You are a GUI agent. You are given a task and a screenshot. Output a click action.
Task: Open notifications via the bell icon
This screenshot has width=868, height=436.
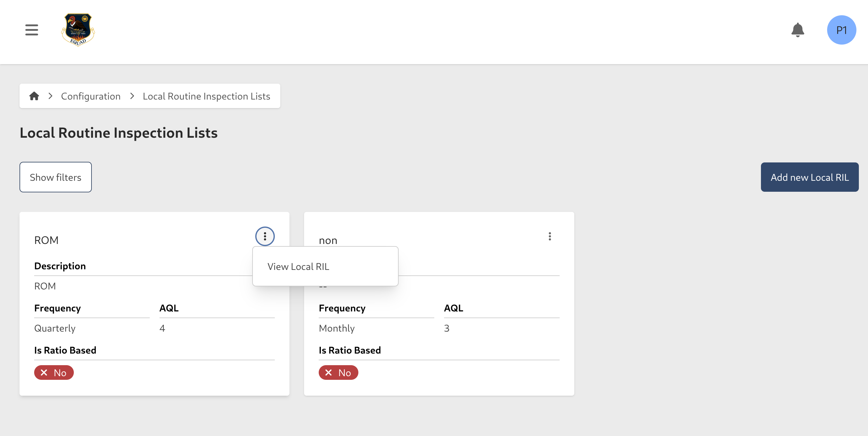798,30
